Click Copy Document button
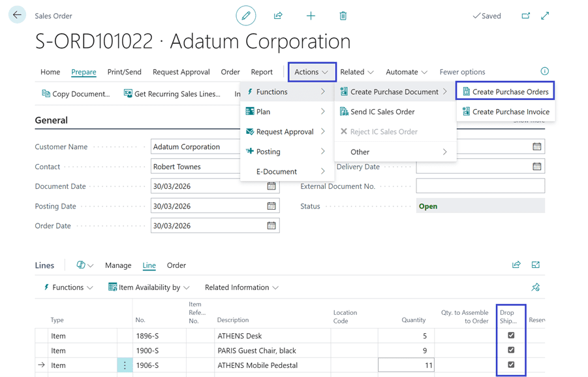Image resolution: width=588 pixels, height=377 pixels. click(76, 94)
